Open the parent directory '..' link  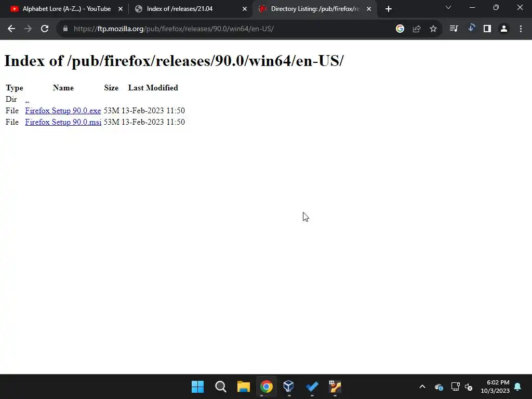click(x=27, y=99)
